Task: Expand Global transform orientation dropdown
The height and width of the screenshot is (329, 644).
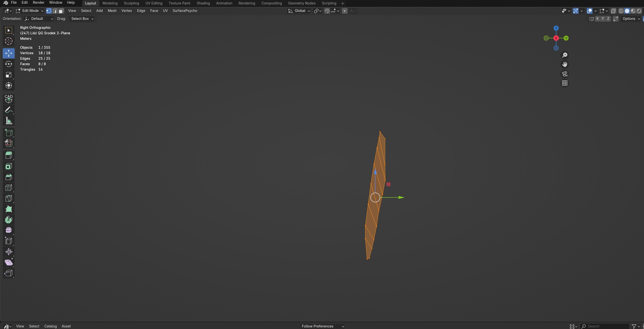Action: (300, 11)
